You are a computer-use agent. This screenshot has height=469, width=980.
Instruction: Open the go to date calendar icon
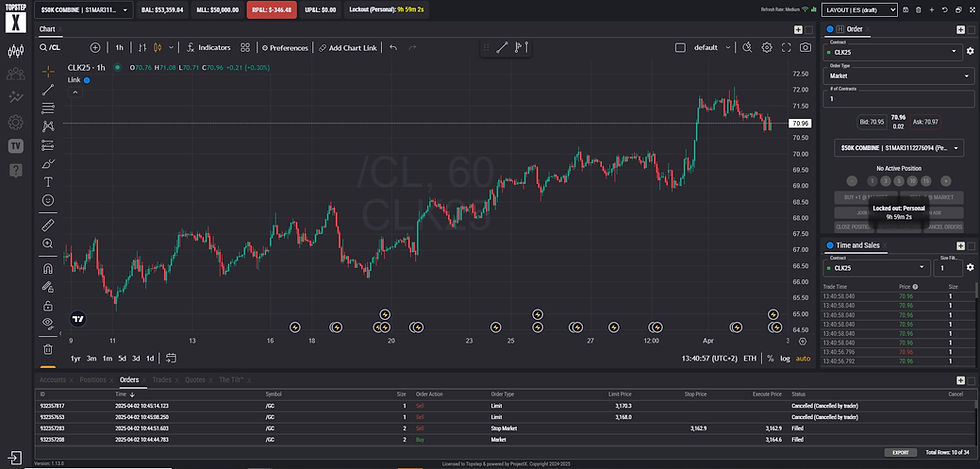171,358
